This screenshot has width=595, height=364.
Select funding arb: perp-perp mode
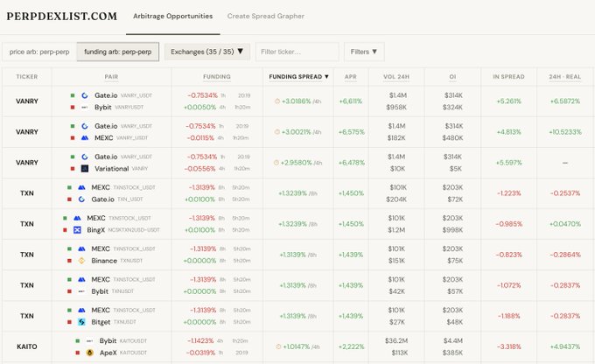pos(117,52)
